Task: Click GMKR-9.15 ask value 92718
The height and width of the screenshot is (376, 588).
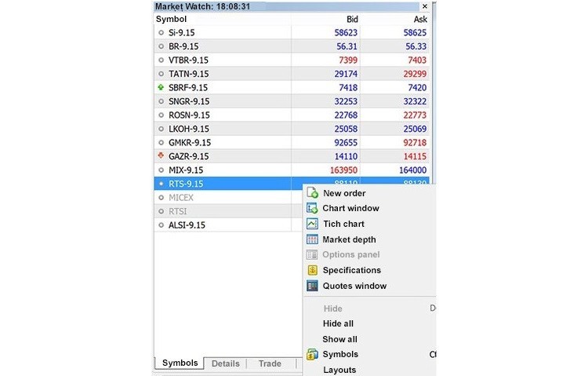Action: 415,143
